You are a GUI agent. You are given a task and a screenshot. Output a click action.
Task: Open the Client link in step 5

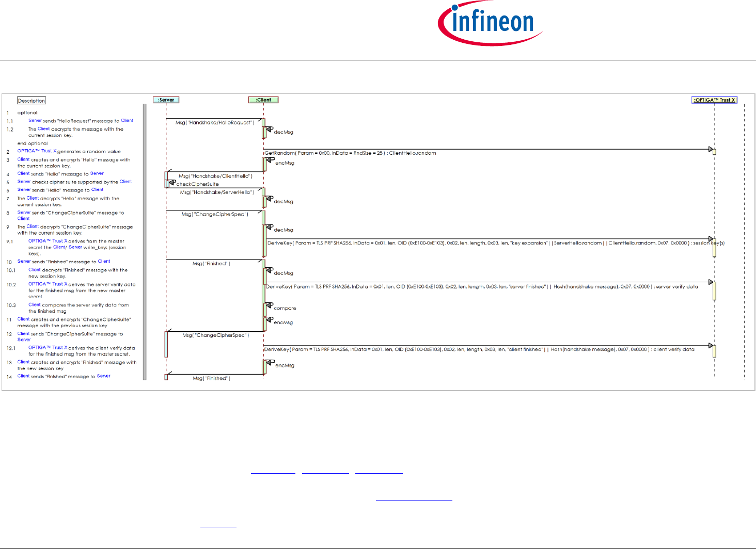point(125,182)
